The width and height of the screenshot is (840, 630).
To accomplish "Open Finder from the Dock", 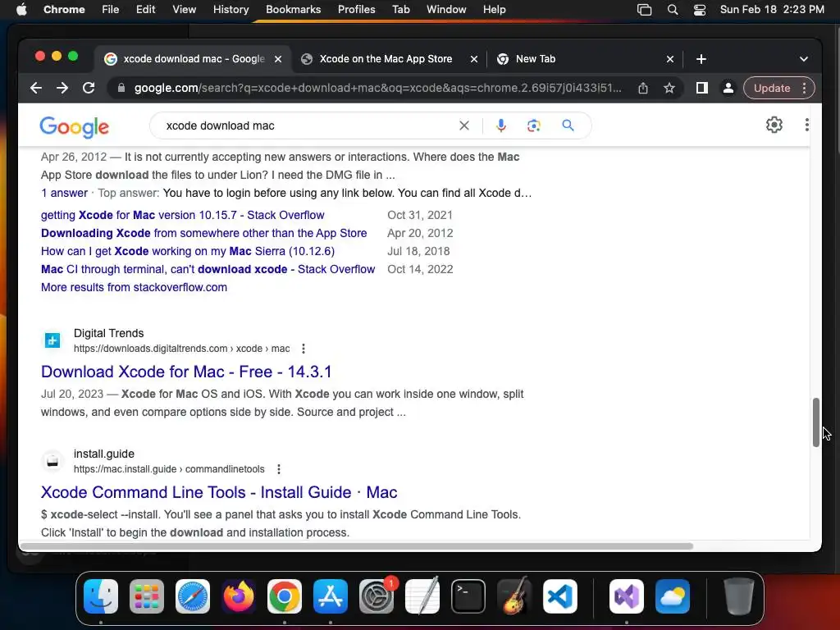I will [x=101, y=596].
